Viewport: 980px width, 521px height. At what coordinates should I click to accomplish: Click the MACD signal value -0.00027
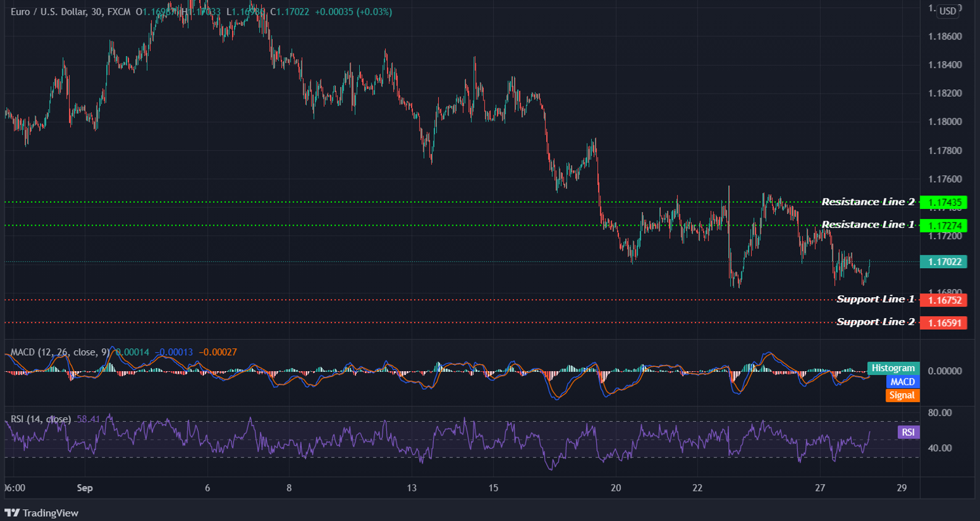click(218, 352)
